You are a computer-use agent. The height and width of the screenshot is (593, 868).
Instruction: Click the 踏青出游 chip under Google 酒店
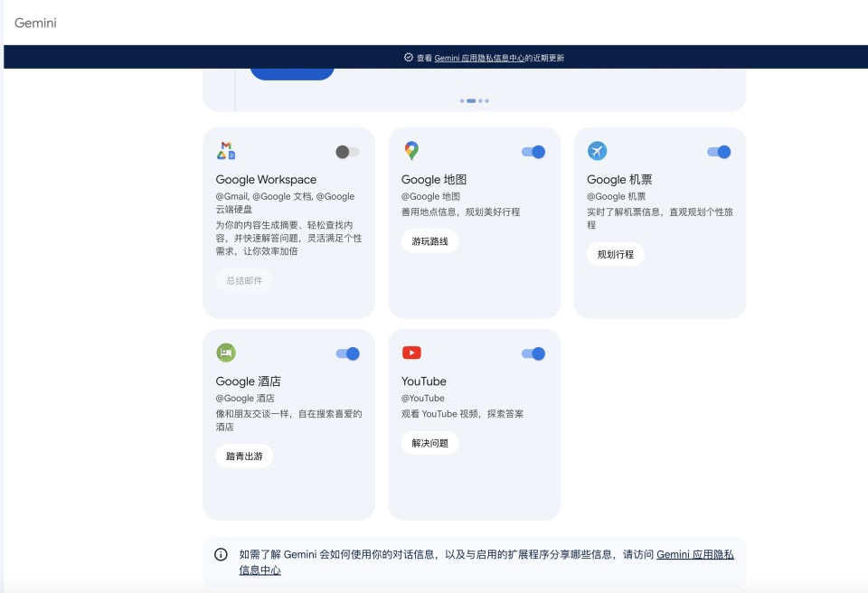pos(242,456)
